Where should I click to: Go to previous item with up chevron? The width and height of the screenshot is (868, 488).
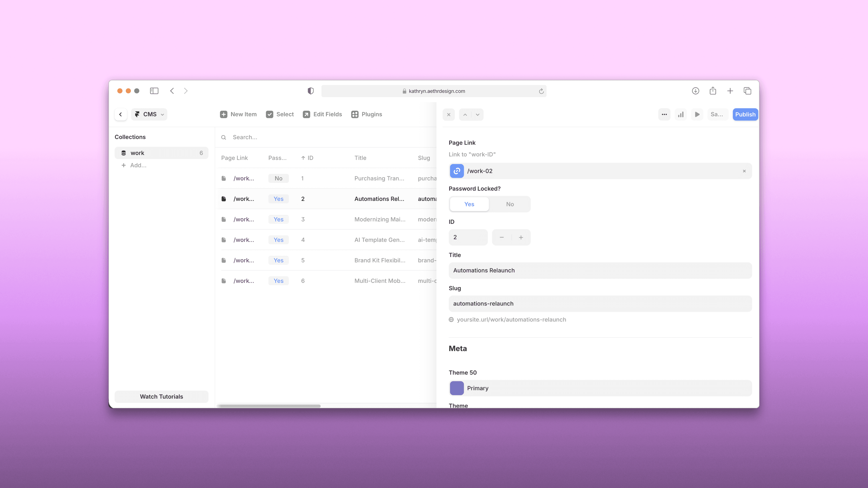click(465, 115)
